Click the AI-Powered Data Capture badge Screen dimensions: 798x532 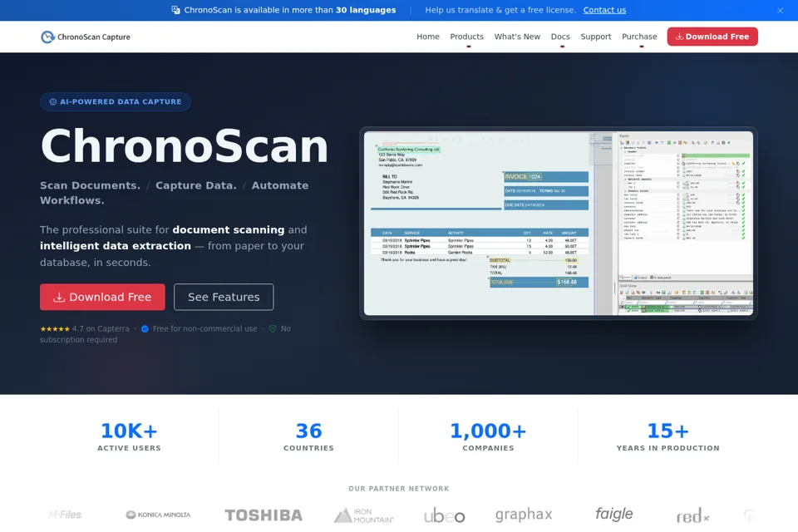tap(116, 101)
